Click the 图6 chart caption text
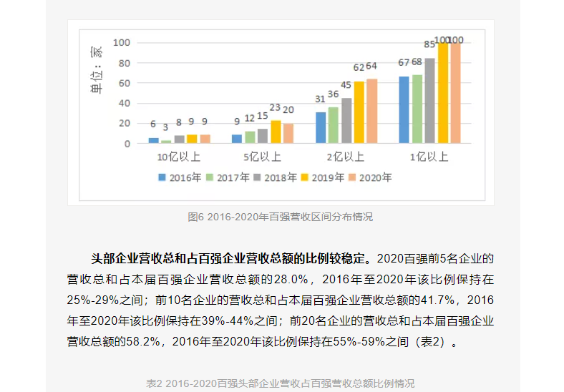Image resolution: width=564 pixels, height=392 pixels. tap(281, 217)
